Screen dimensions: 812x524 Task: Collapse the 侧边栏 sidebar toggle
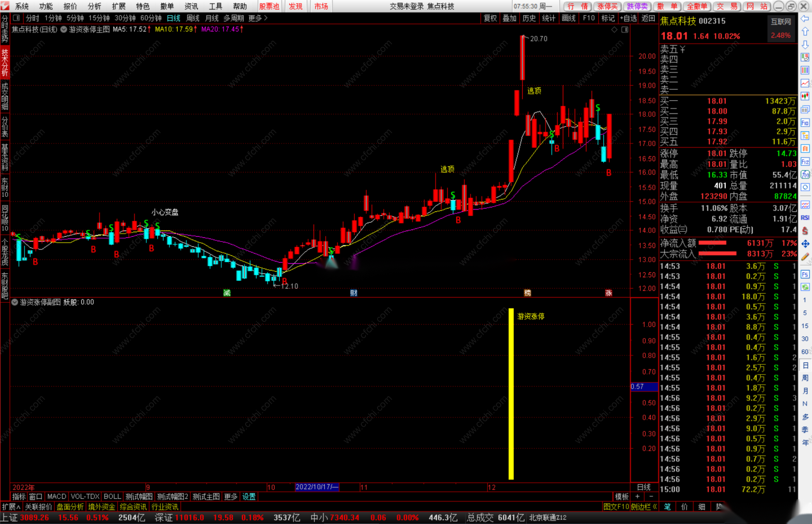point(644,507)
